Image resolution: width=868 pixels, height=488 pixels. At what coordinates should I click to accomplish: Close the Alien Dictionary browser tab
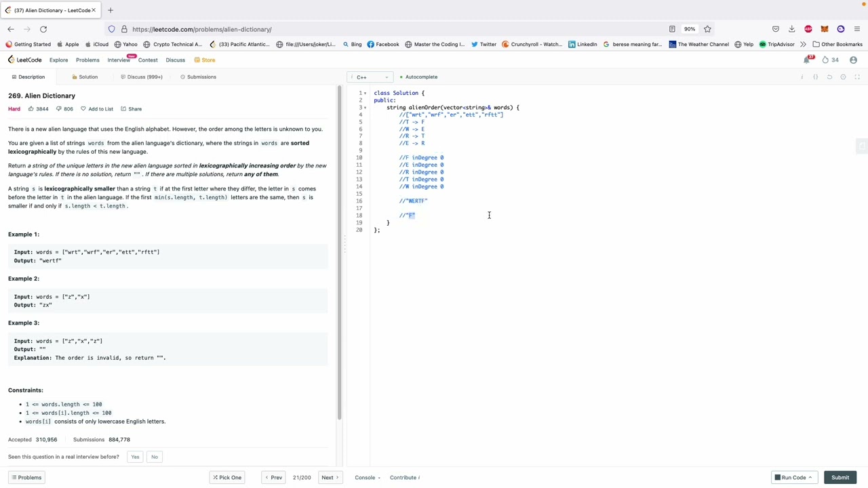tap(94, 10)
